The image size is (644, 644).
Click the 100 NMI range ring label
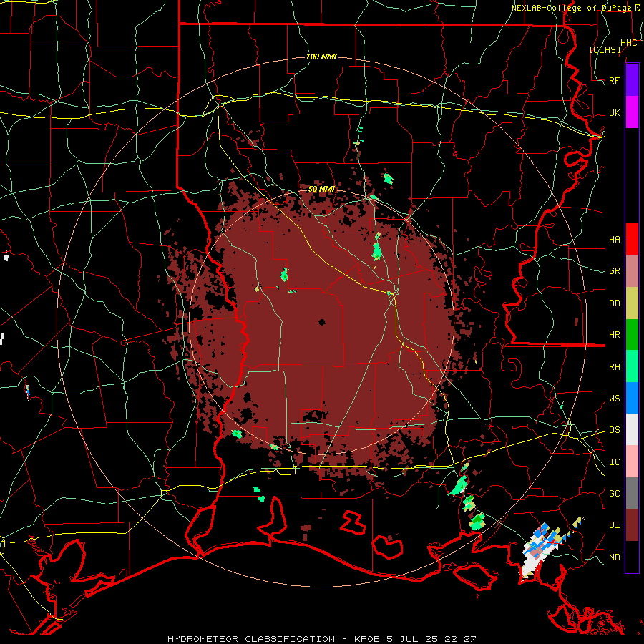pyautogui.click(x=321, y=57)
